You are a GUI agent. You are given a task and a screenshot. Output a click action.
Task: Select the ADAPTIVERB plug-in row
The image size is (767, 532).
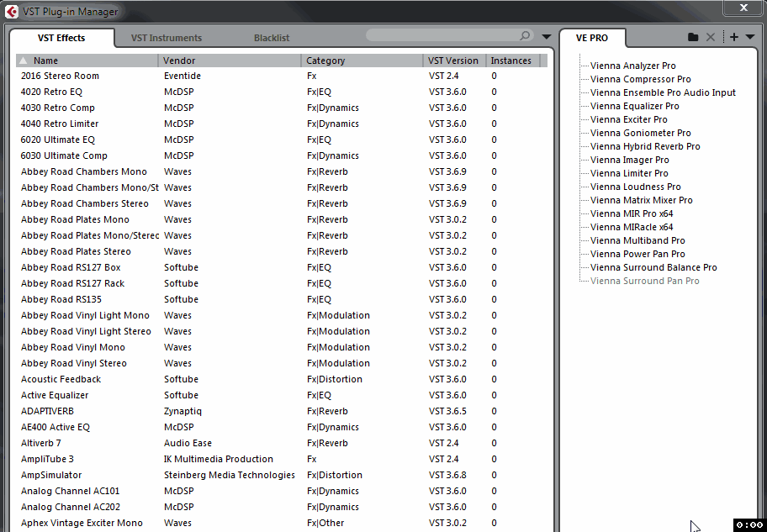coord(281,411)
